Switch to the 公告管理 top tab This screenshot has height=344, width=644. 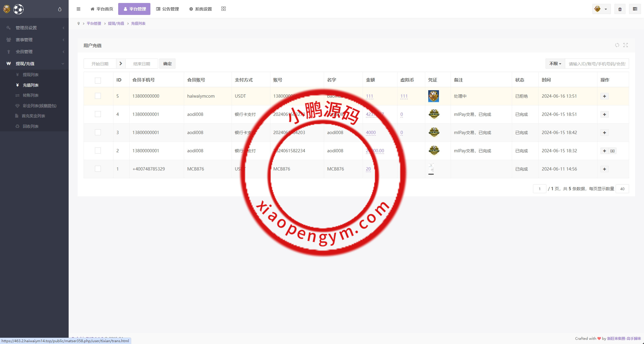(167, 9)
